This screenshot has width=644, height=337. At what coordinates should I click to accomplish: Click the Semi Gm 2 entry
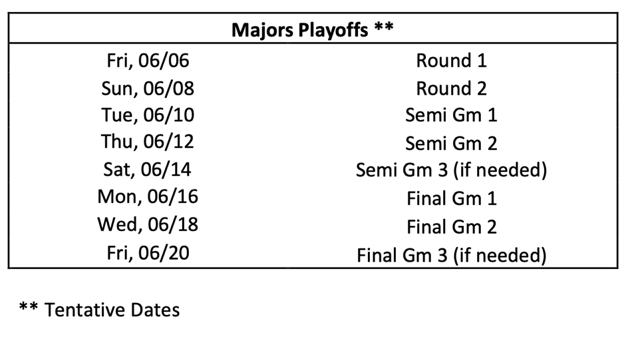click(451, 143)
